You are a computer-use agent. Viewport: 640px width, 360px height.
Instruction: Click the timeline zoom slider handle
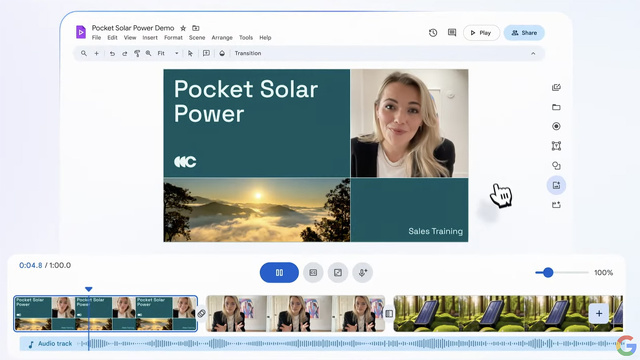(x=548, y=272)
